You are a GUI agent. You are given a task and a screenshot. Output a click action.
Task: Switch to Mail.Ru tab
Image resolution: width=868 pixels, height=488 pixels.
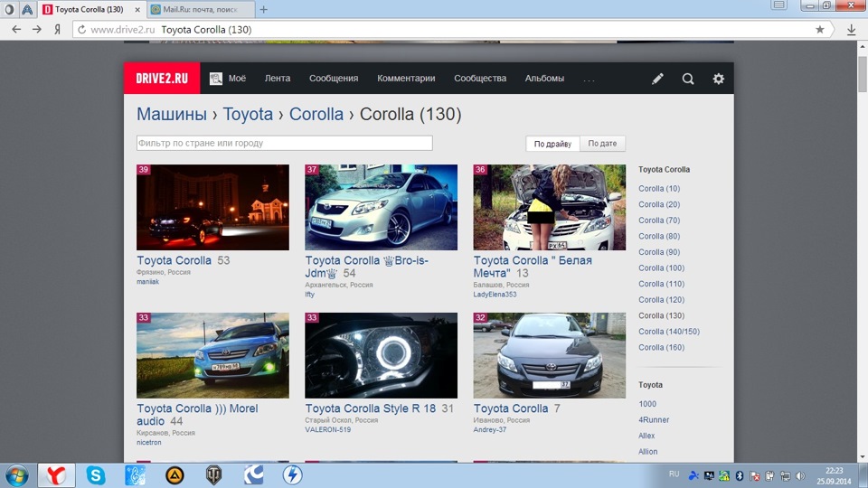pos(201,9)
